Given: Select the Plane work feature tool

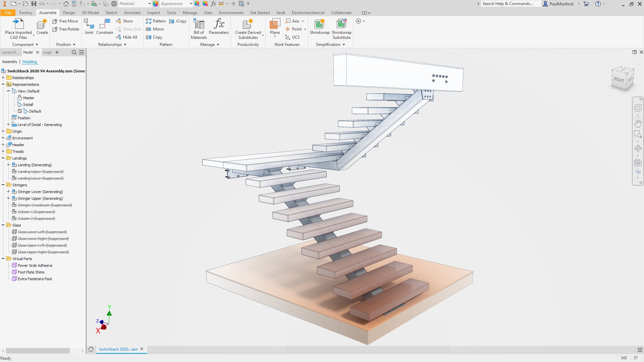Looking at the screenshot, I should [x=275, y=24].
